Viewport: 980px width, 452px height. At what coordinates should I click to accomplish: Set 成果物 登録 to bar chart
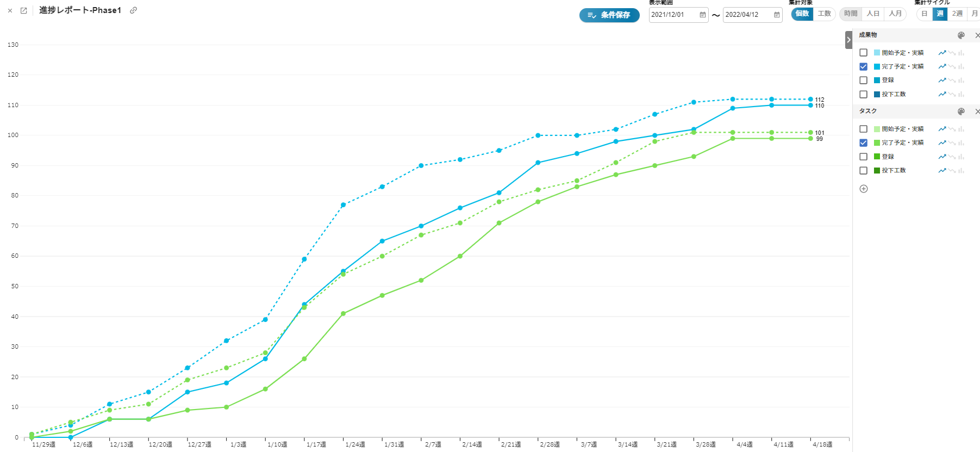click(x=961, y=81)
